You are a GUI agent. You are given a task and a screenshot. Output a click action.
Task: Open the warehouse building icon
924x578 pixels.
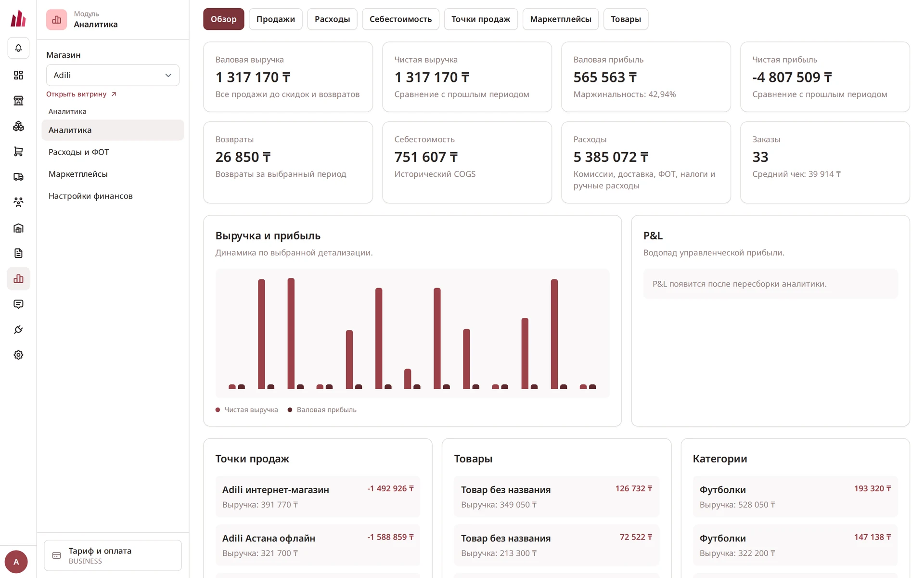18,228
